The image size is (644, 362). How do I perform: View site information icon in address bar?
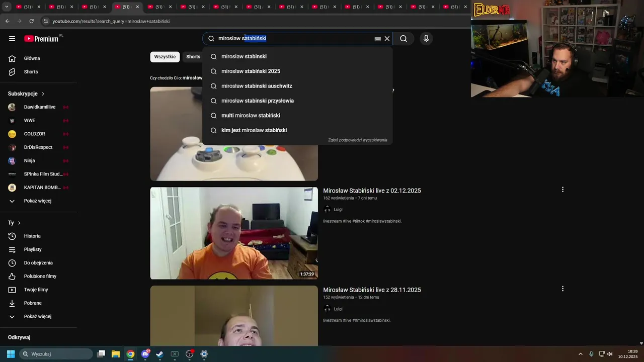coord(46,21)
